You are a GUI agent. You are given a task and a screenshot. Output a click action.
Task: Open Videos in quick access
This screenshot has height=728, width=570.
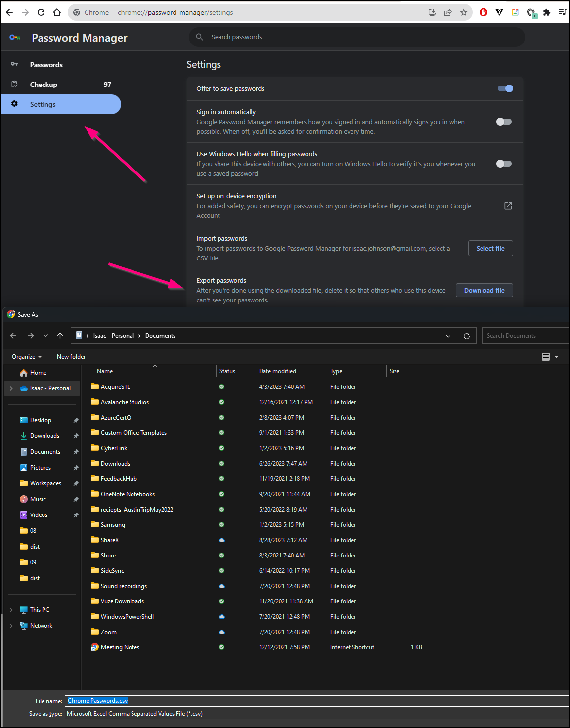click(x=39, y=515)
